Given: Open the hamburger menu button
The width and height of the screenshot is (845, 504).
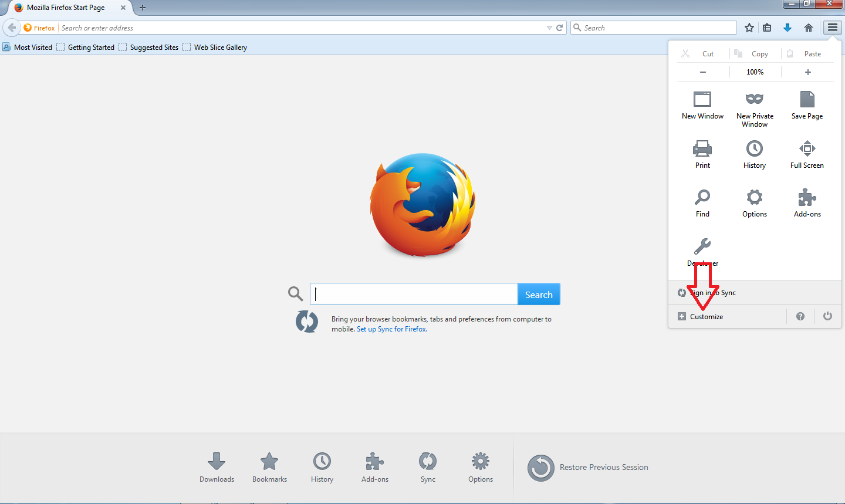Looking at the screenshot, I should (832, 28).
